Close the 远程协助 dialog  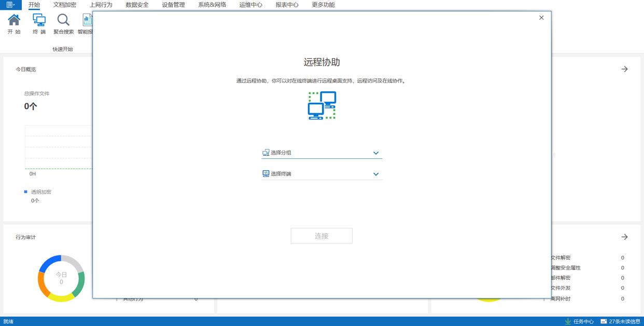pyautogui.click(x=541, y=18)
